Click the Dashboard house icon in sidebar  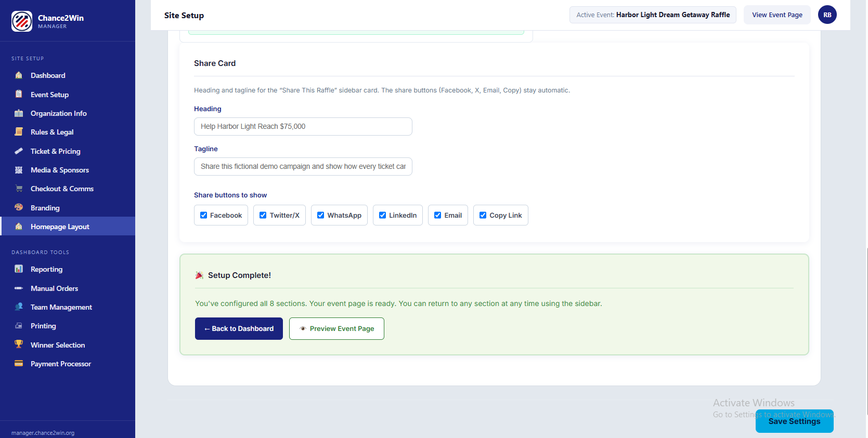[x=19, y=75]
